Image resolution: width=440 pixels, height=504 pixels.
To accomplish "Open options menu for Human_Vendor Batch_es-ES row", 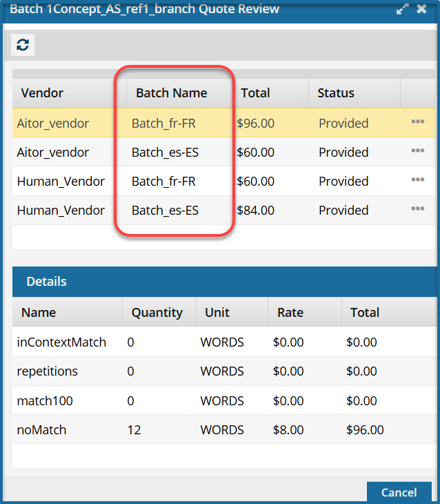I will point(417,209).
